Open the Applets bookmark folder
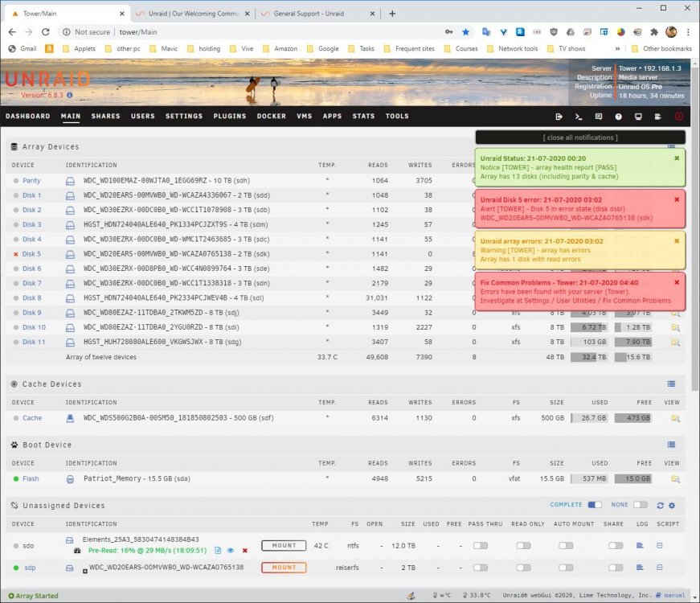 79,48
